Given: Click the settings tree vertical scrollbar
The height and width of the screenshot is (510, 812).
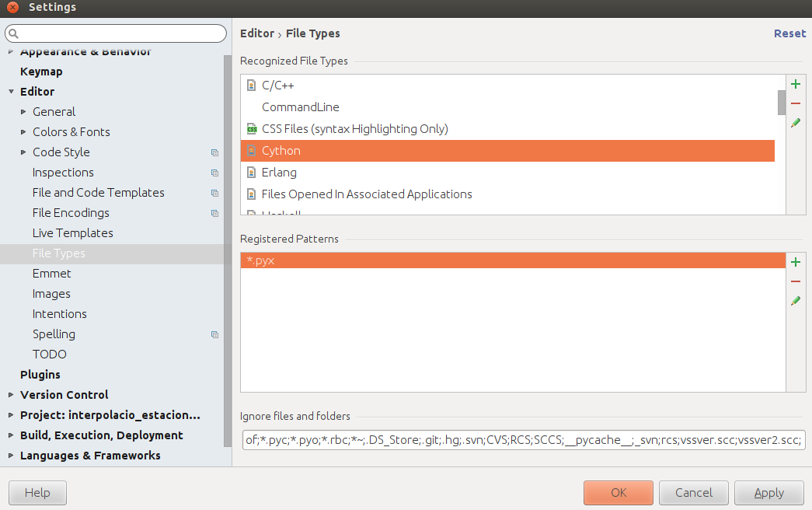Looking at the screenshot, I should coord(228,251).
